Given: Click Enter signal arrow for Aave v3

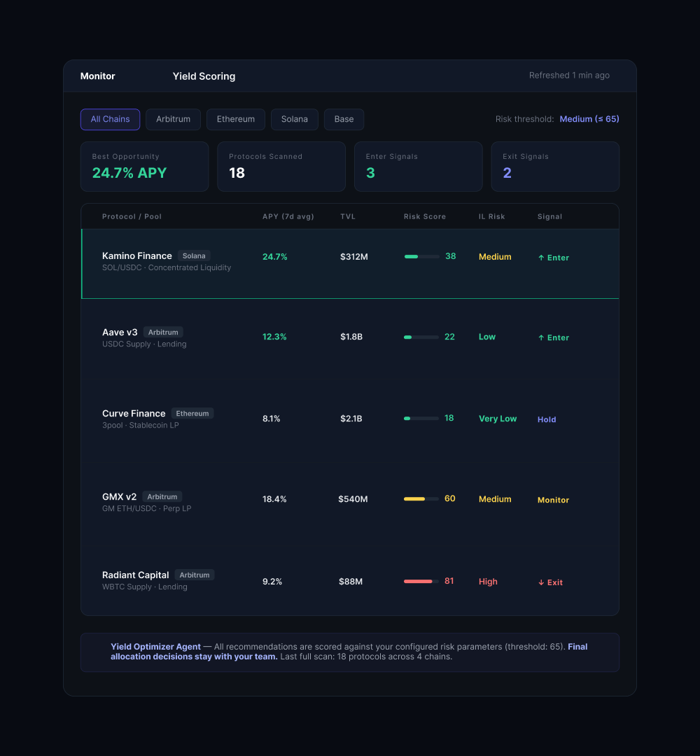Looking at the screenshot, I should pos(541,337).
